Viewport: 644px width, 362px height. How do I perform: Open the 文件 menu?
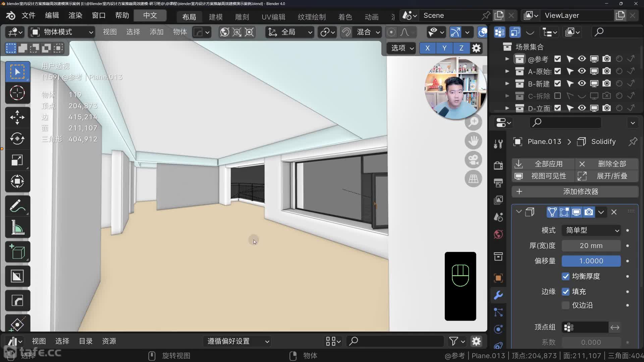tap(29, 15)
